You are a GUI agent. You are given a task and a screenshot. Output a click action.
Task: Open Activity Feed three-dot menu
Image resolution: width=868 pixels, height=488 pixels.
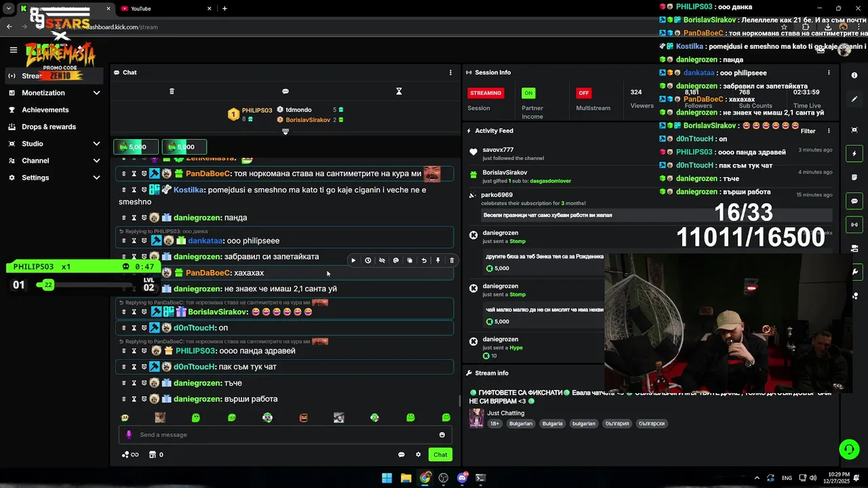coord(829,131)
